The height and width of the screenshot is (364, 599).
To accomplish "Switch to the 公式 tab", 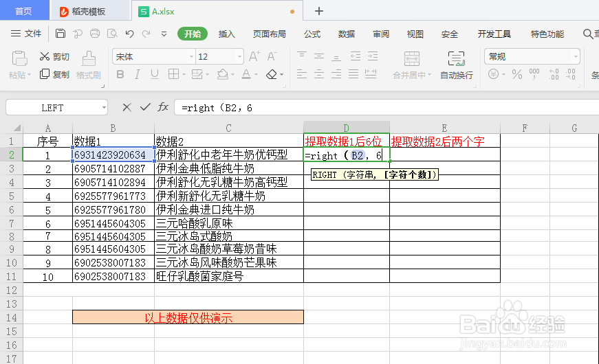I will [x=312, y=34].
